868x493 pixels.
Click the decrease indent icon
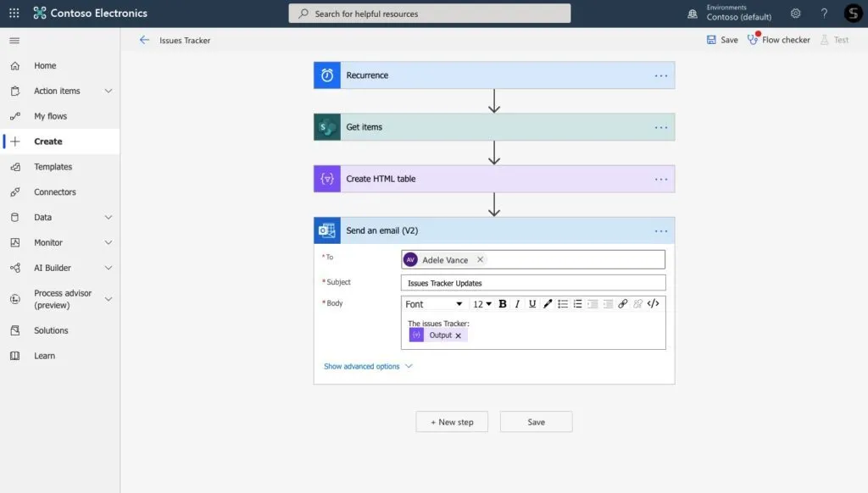click(x=593, y=304)
